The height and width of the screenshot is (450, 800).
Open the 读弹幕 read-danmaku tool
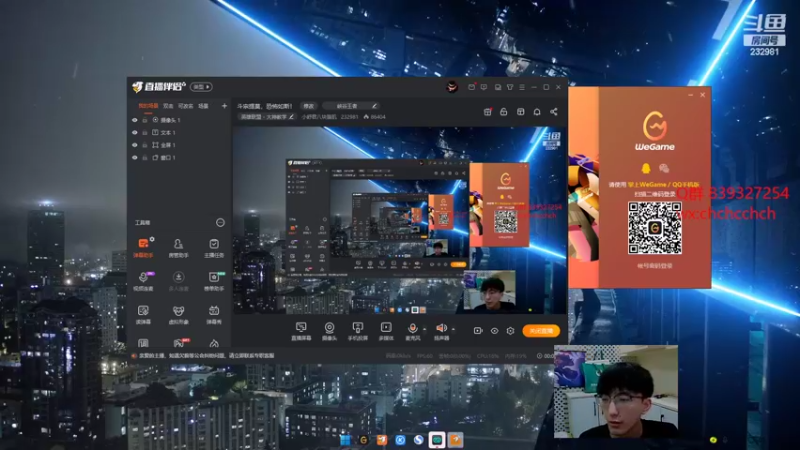point(143,314)
